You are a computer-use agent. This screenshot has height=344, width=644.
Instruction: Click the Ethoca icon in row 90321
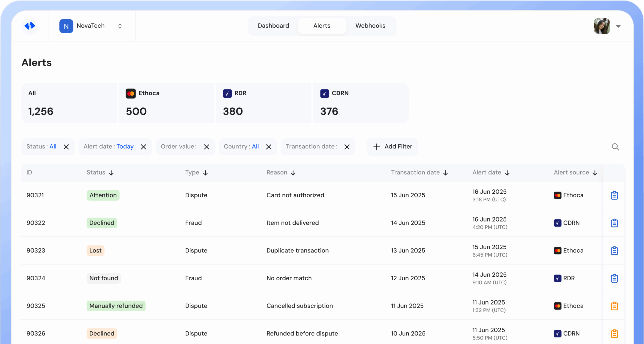[x=558, y=195]
